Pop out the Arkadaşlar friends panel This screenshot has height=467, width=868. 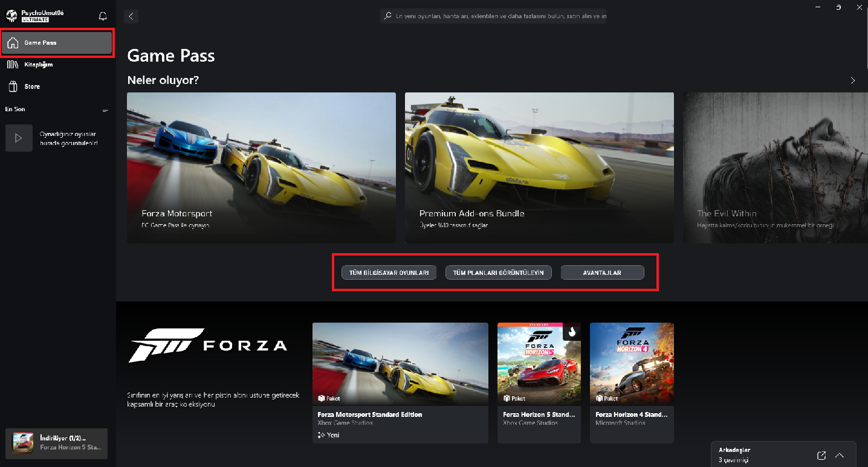(821, 456)
